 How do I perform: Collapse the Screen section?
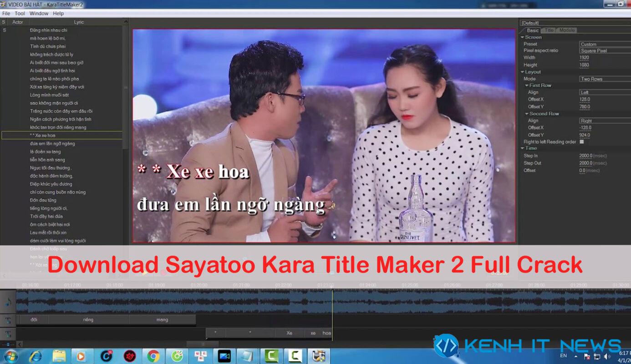(x=523, y=37)
